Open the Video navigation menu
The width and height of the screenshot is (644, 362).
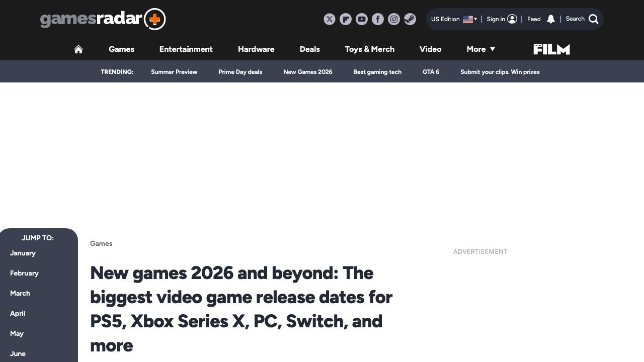click(x=430, y=49)
